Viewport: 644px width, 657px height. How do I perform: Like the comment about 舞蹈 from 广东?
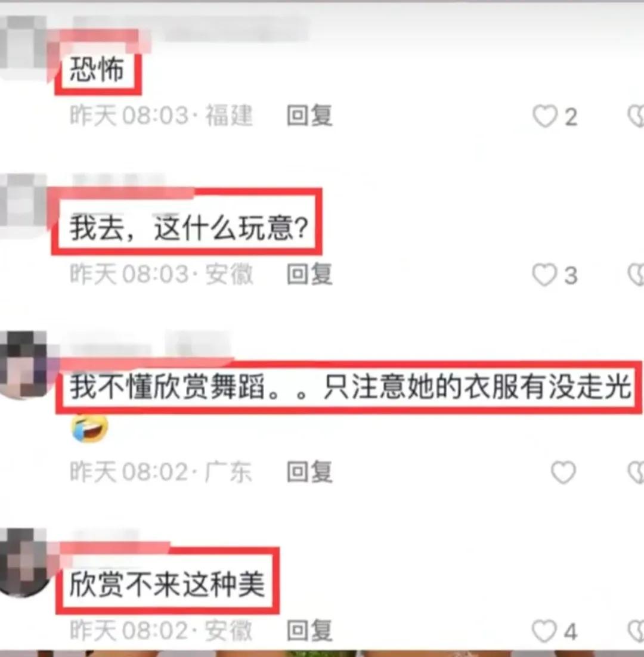[563, 472]
